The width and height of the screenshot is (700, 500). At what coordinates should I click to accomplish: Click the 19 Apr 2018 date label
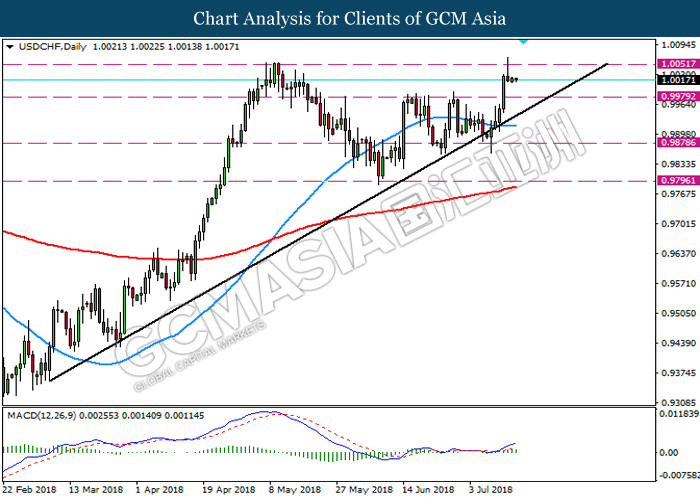tap(229, 490)
